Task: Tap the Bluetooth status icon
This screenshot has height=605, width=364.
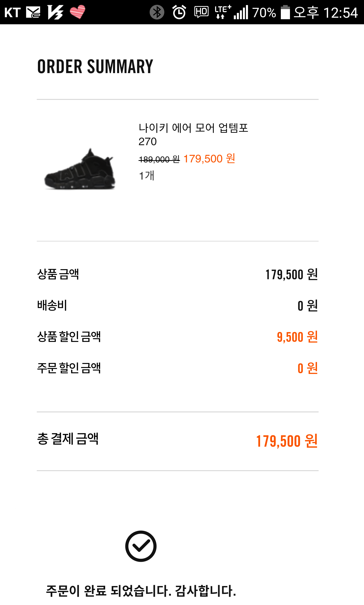Action: point(157,12)
